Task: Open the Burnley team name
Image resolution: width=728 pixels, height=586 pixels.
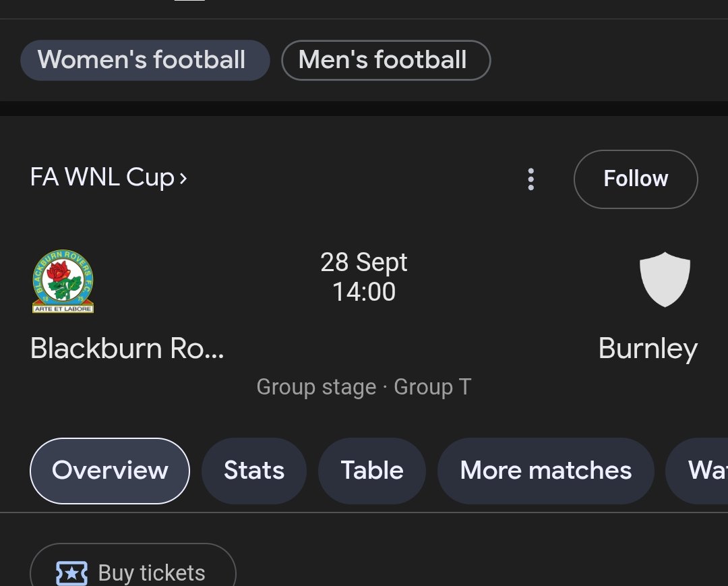Action: pyautogui.click(x=648, y=349)
